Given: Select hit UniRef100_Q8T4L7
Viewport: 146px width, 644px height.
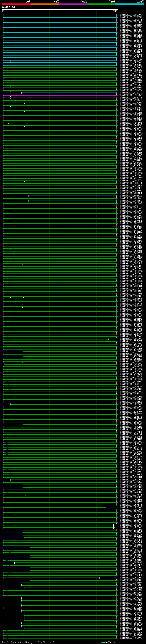Looking at the screenshot, I should click(x=131, y=263).
